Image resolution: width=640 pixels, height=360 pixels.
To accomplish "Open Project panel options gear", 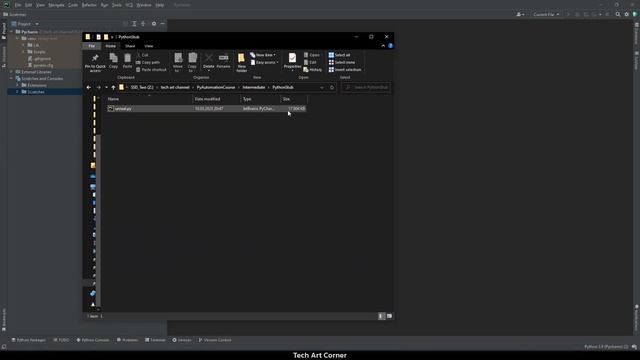I will tap(154, 24).
